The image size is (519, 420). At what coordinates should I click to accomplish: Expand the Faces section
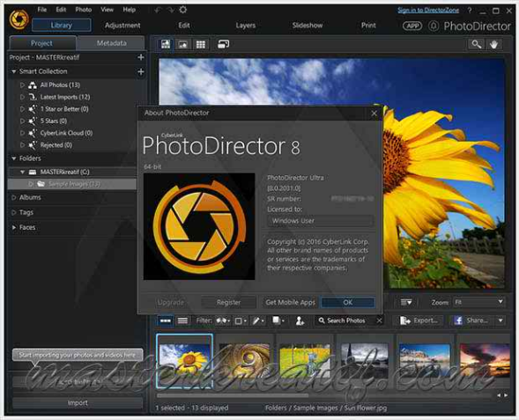pyautogui.click(x=14, y=227)
